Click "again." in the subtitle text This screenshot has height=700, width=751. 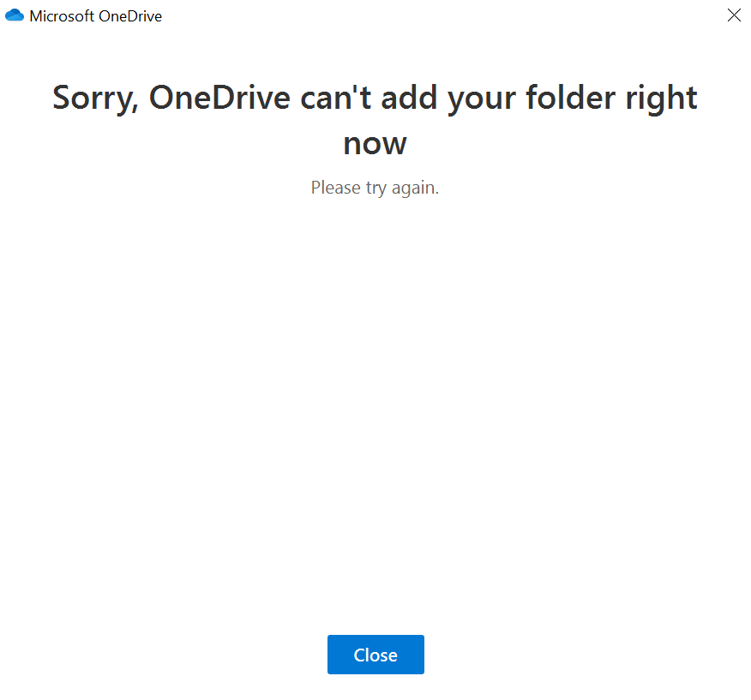(415, 188)
